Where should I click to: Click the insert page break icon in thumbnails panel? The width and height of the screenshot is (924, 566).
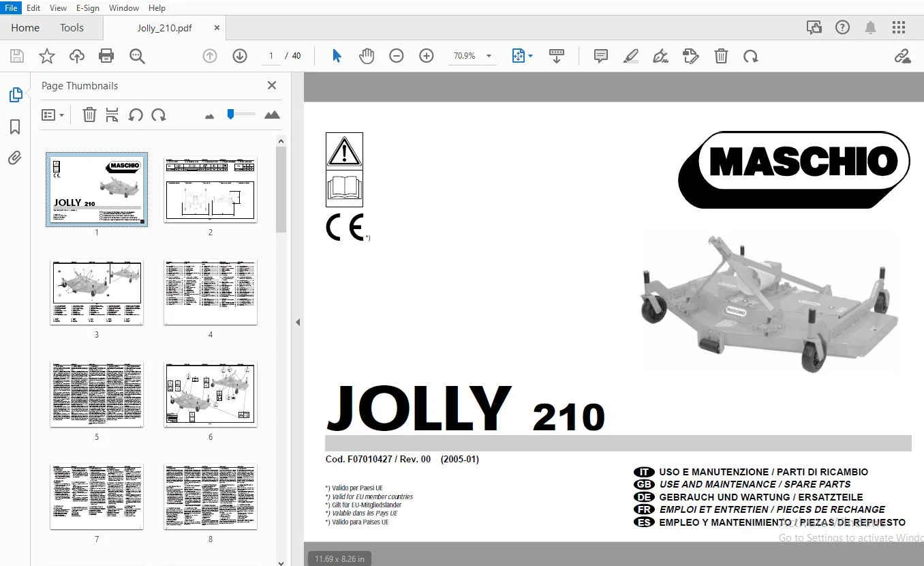[x=112, y=115]
